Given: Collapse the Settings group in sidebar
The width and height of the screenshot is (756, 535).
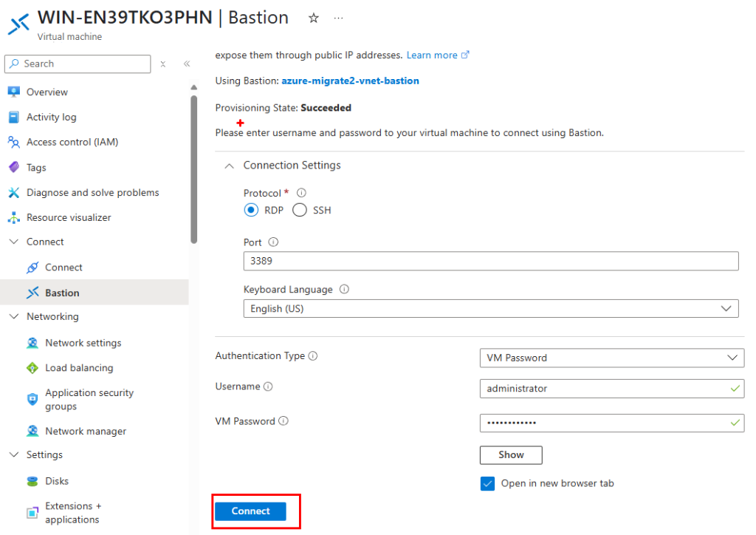Looking at the screenshot, I should (14, 455).
